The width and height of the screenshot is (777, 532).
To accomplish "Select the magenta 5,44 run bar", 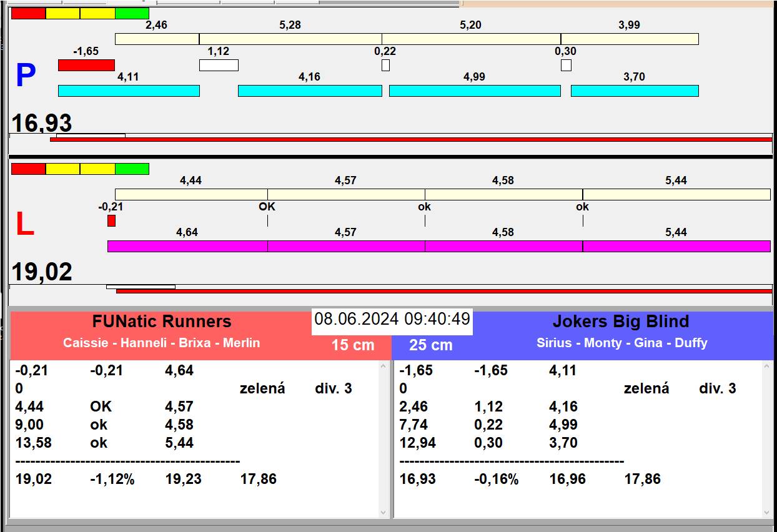I will pos(676,246).
